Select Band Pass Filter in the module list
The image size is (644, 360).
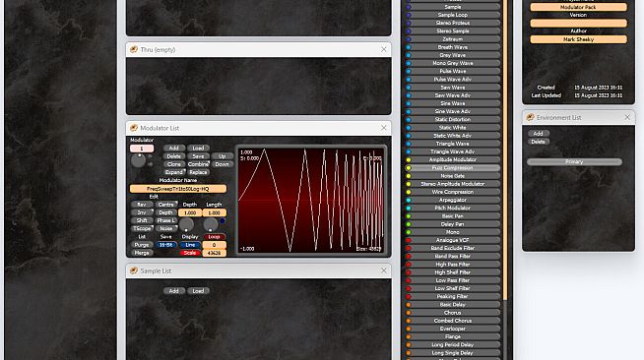[453, 257]
